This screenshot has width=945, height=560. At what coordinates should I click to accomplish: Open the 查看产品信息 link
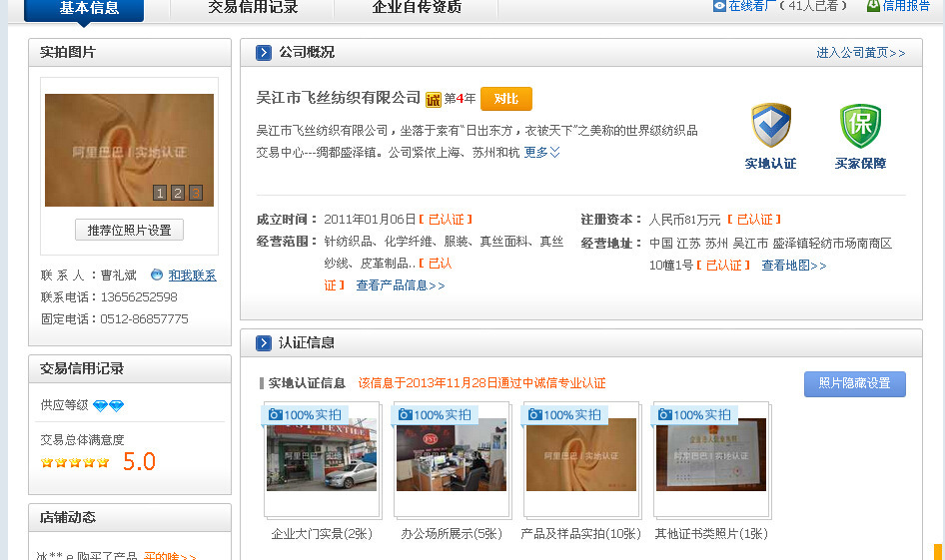point(401,285)
